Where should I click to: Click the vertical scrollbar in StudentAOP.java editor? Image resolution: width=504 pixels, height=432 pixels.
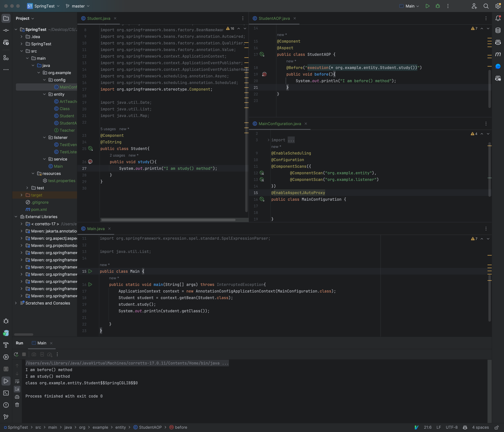pyautogui.click(x=489, y=89)
